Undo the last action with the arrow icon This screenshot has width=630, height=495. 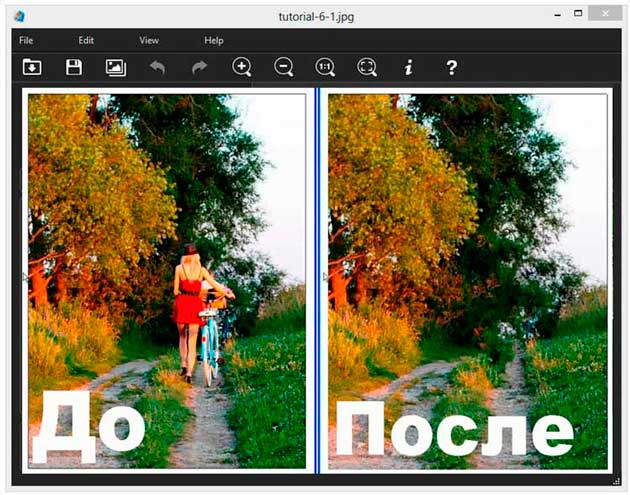tap(157, 67)
